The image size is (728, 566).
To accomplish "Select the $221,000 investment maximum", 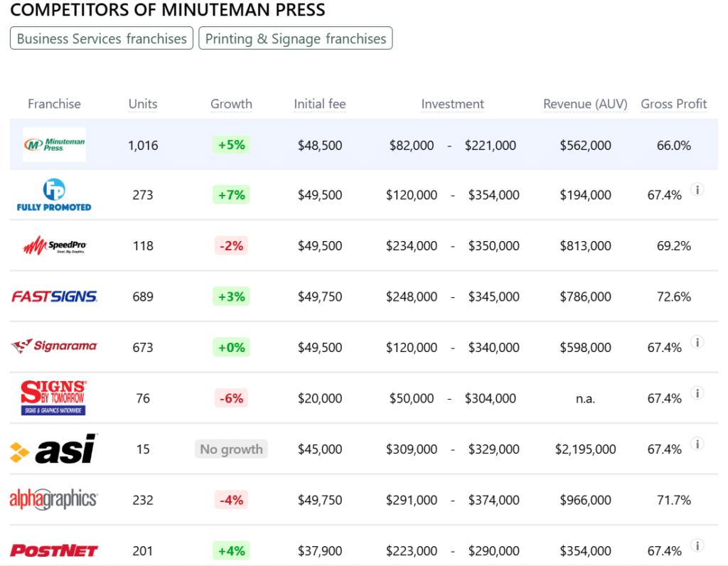I will [x=491, y=145].
